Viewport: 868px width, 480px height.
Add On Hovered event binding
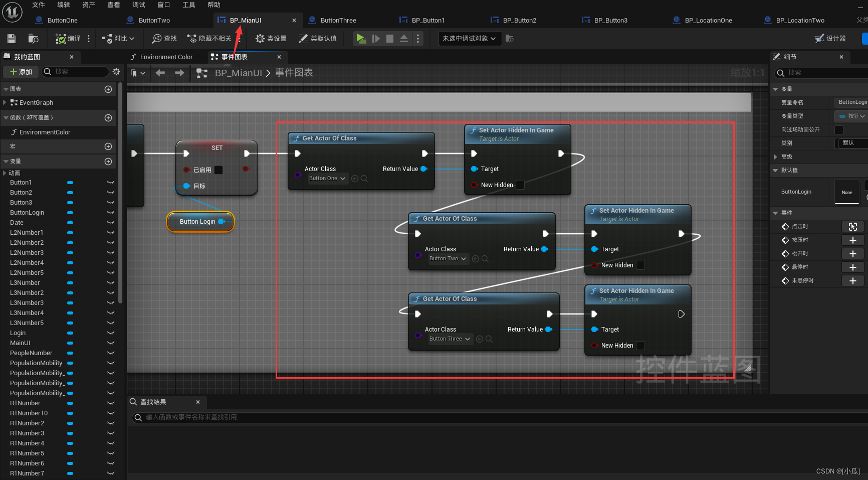[853, 267]
